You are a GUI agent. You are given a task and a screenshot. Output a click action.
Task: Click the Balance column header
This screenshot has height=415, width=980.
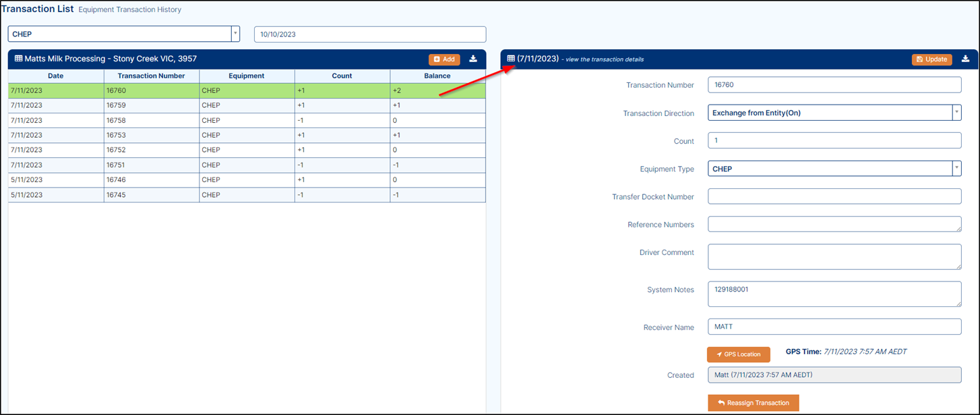point(437,76)
